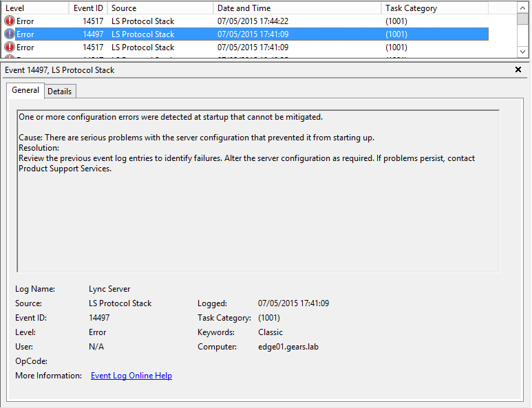
Task: Click Task Category (1001) in first row
Action: (396, 21)
